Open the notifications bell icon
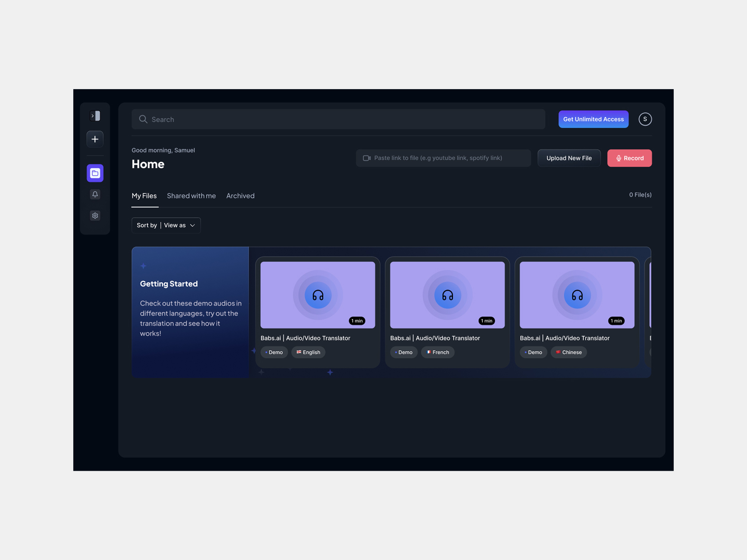This screenshot has width=747, height=560. point(95,194)
